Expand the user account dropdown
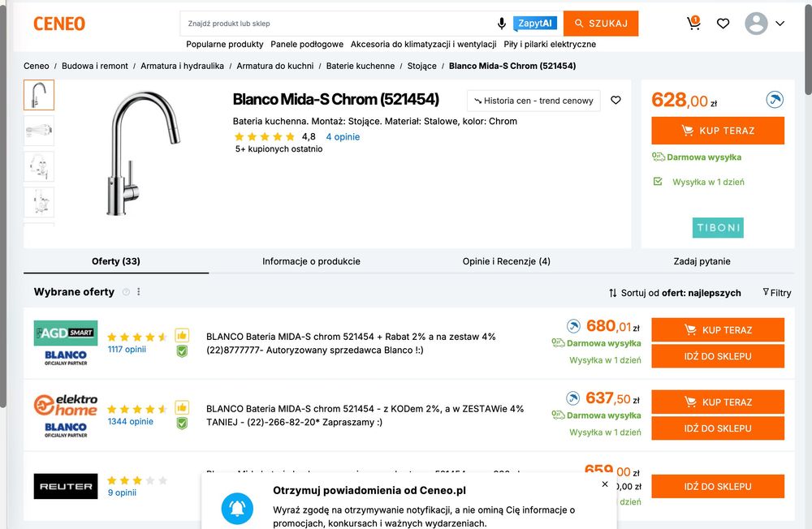 tap(780, 24)
